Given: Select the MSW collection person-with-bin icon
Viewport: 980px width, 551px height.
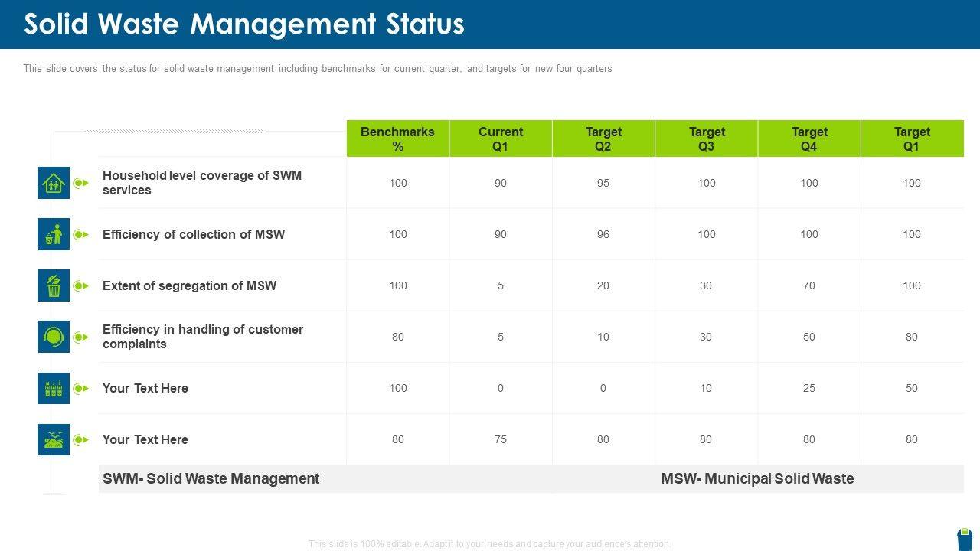Looking at the screenshot, I should coord(54,234).
